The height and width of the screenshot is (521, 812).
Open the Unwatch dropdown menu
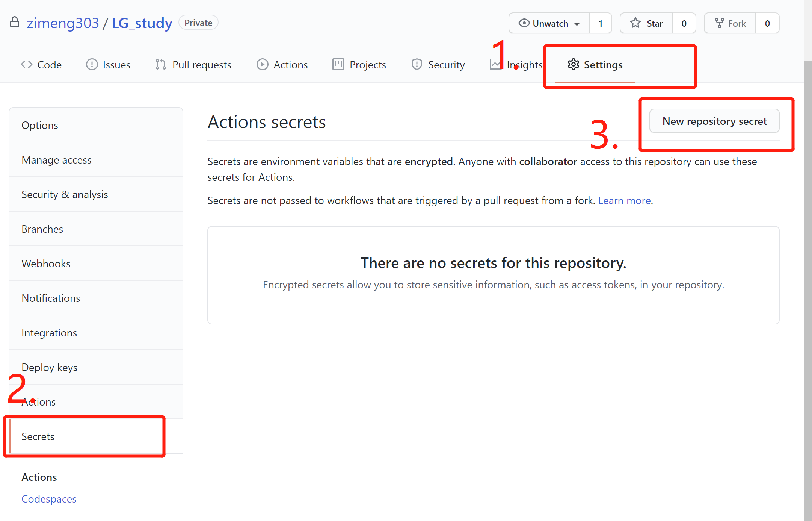point(549,23)
